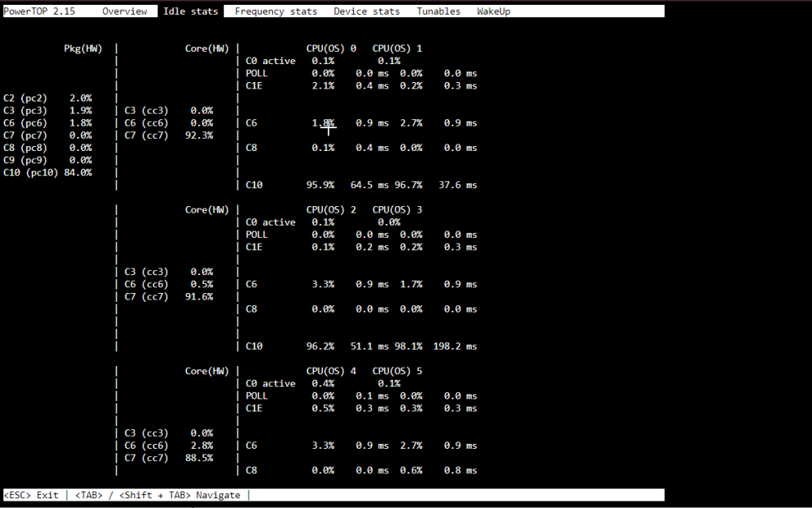Viewport: 812px width, 508px height.
Task: Select the Idle stats tab
Action: tap(191, 11)
